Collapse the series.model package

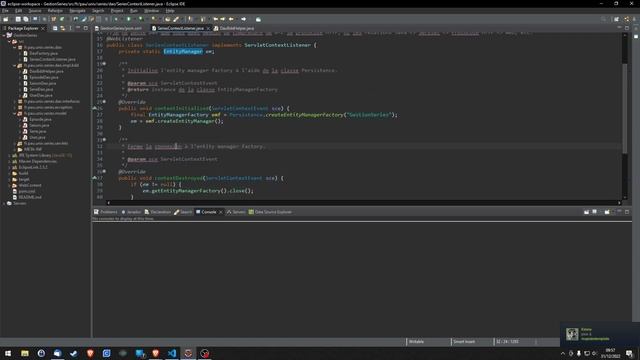(x=14, y=113)
